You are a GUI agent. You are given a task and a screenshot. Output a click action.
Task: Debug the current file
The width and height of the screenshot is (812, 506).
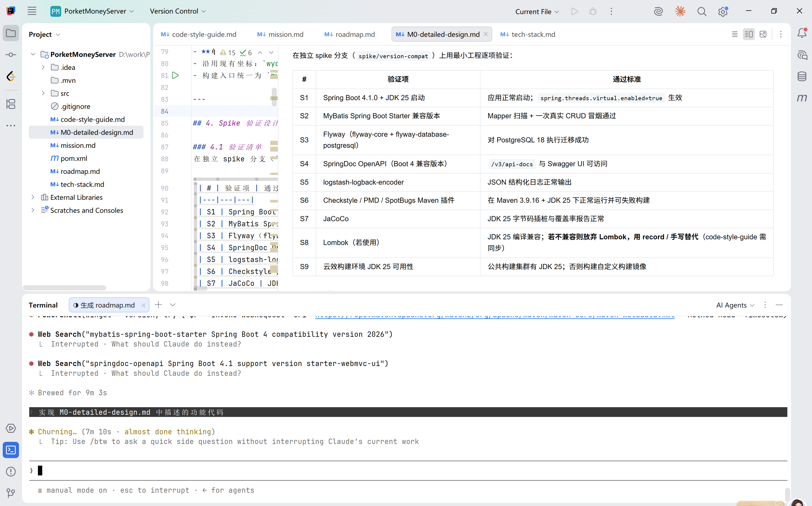(593, 11)
